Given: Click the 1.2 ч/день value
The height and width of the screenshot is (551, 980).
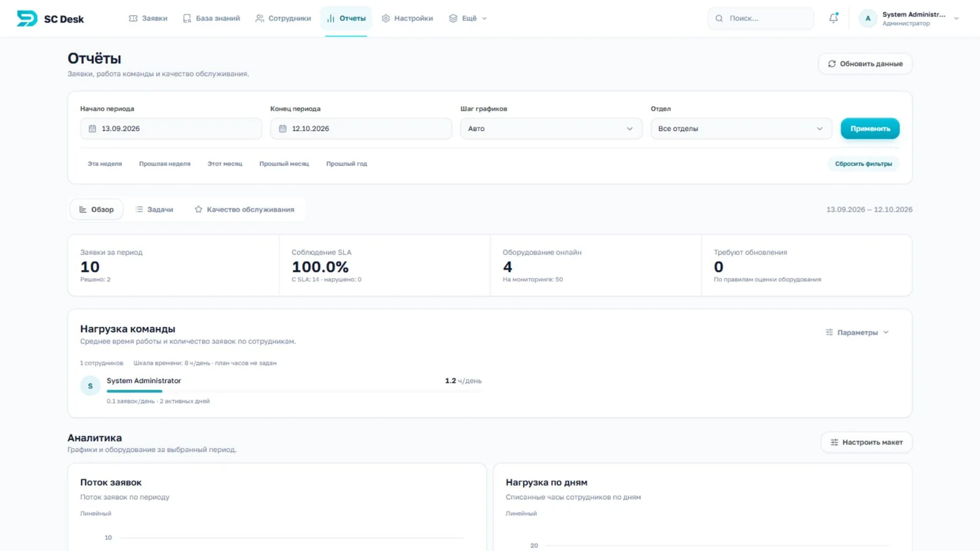Looking at the screenshot, I should click(x=463, y=381).
